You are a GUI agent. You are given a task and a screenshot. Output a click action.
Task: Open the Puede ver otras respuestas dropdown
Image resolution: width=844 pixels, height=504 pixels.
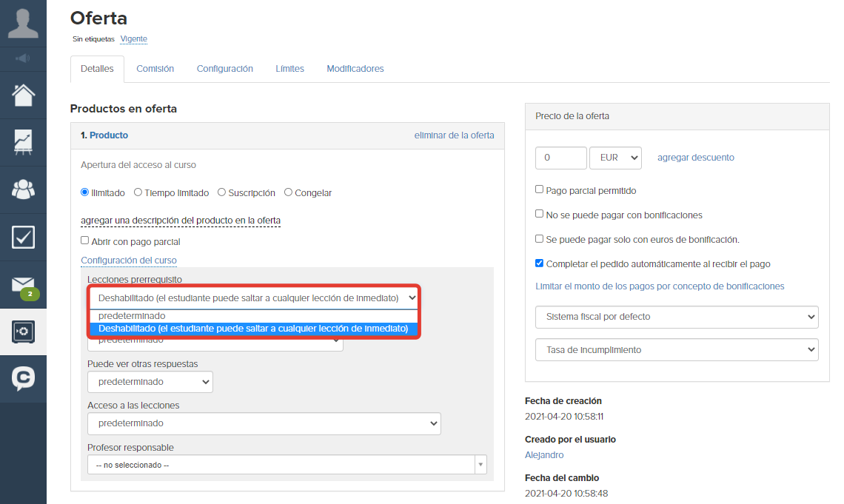150,382
